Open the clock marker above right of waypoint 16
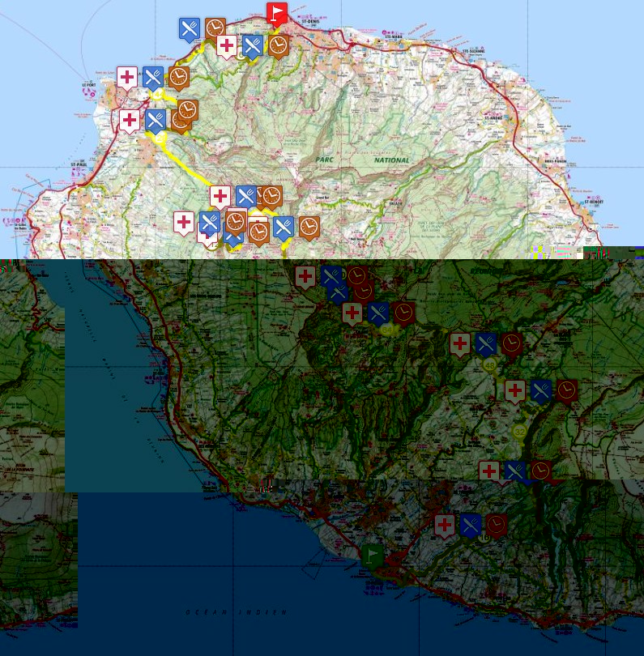The width and height of the screenshot is (644, 656). click(497, 526)
